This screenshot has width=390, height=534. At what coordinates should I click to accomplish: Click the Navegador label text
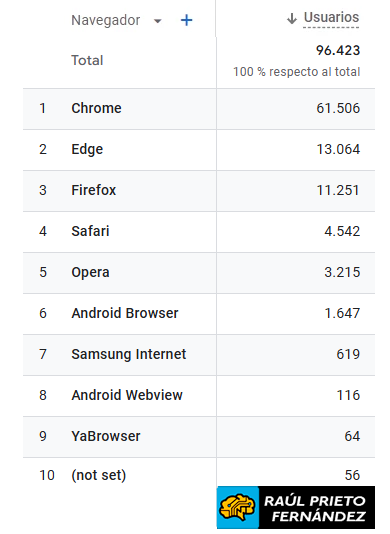point(106,20)
